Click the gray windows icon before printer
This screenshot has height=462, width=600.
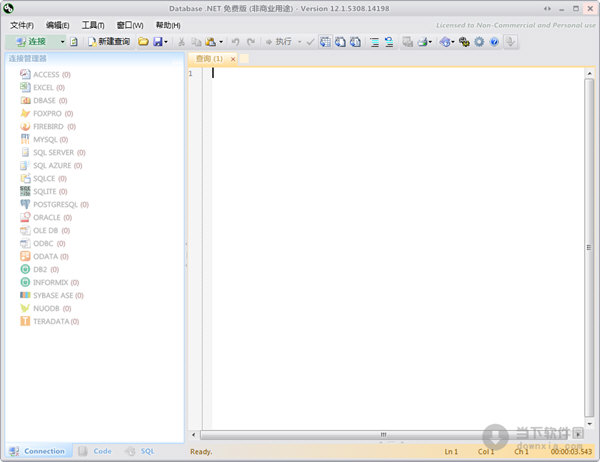click(x=408, y=42)
